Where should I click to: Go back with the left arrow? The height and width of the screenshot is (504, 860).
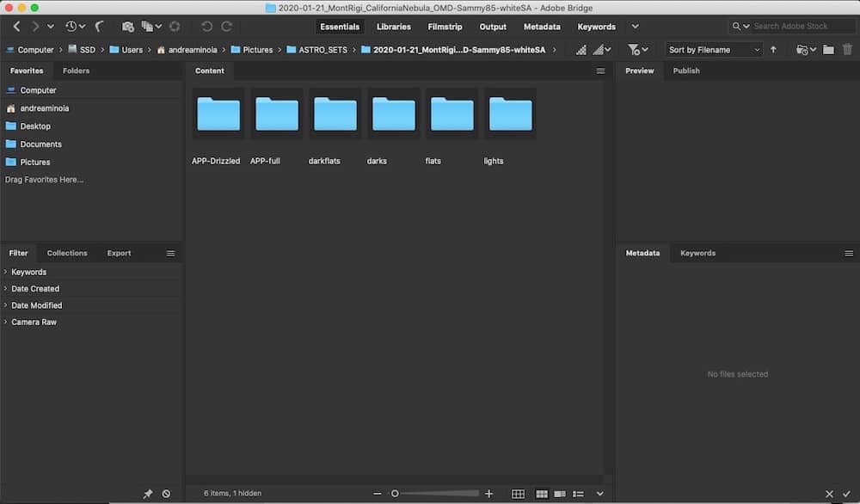tap(16, 27)
